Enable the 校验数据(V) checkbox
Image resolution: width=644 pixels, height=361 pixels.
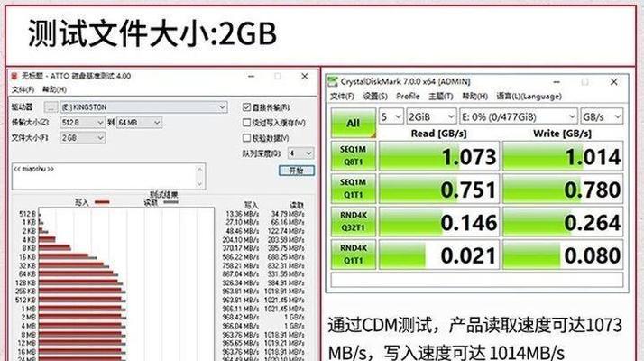click(246, 138)
